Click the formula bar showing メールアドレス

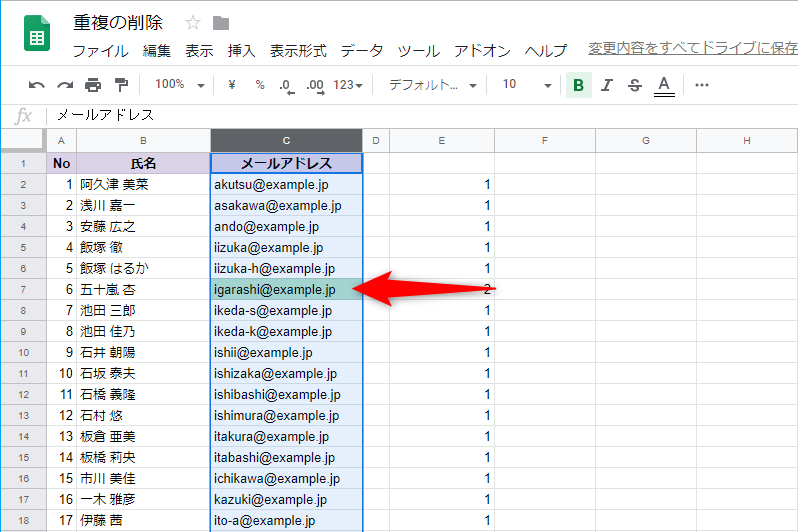tap(422, 115)
